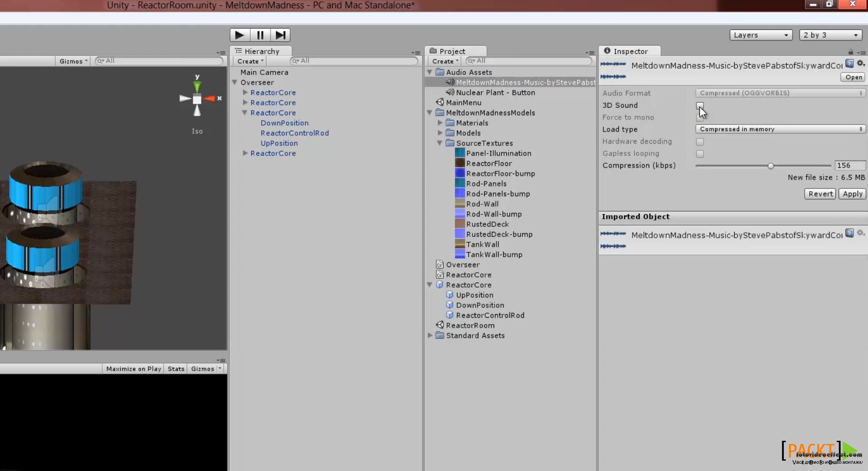Click the Compression value field showing 156
This screenshot has width=868, height=471.
coord(850,165)
